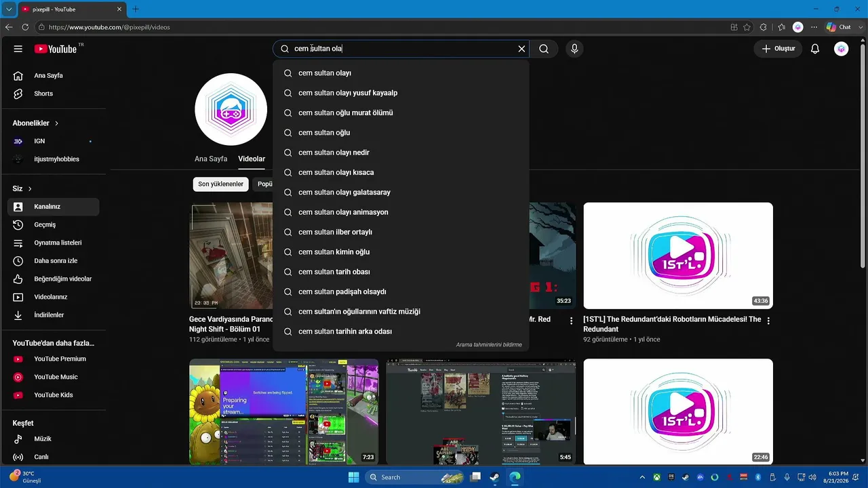
Task: Choose suggestion 'cem sultan oğlu murat ölümü'
Action: pos(401,113)
